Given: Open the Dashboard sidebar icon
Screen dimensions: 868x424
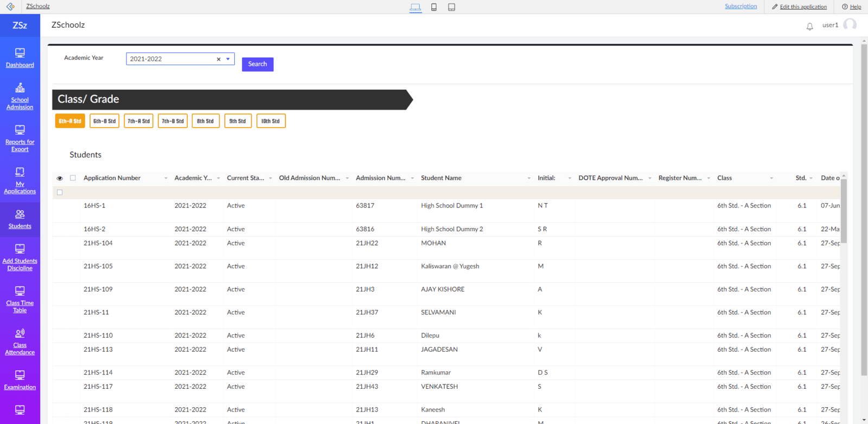Looking at the screenshot, I should (20, 53).
